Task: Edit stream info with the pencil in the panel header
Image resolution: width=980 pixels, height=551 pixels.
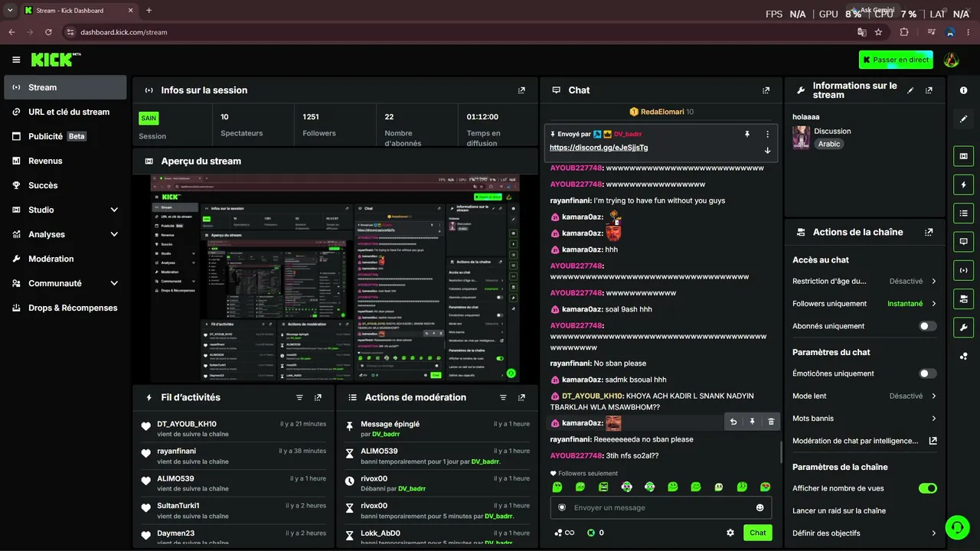Action: pyautogui.click(x=910, y=90)
